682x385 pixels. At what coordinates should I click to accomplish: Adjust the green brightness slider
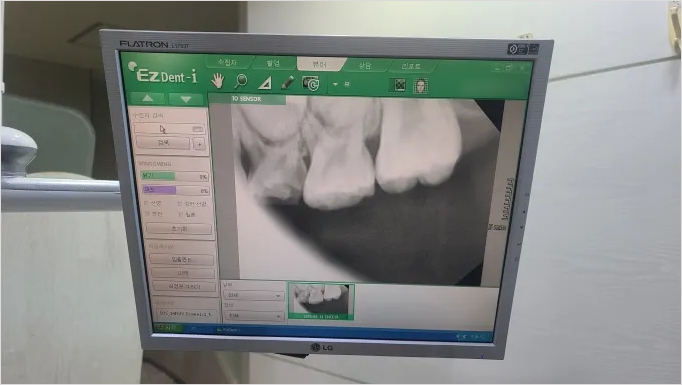pyautogui.click(x=175, y=176)
